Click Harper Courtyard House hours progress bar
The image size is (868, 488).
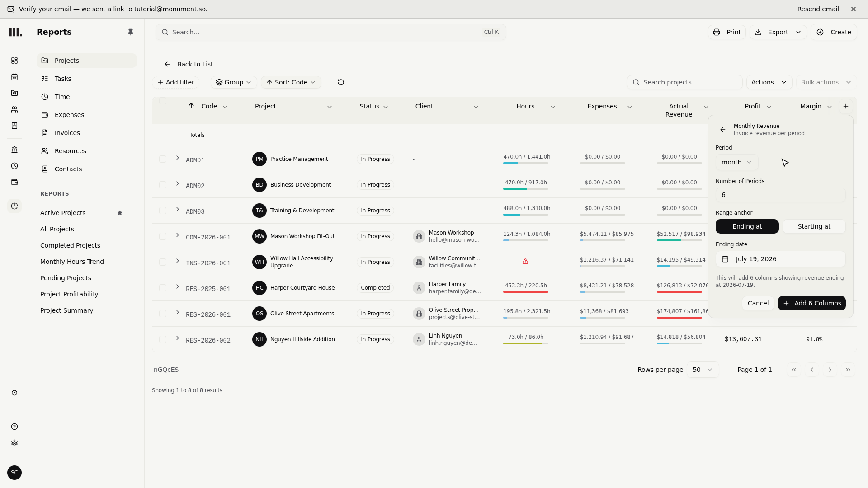tap(525, 292)
